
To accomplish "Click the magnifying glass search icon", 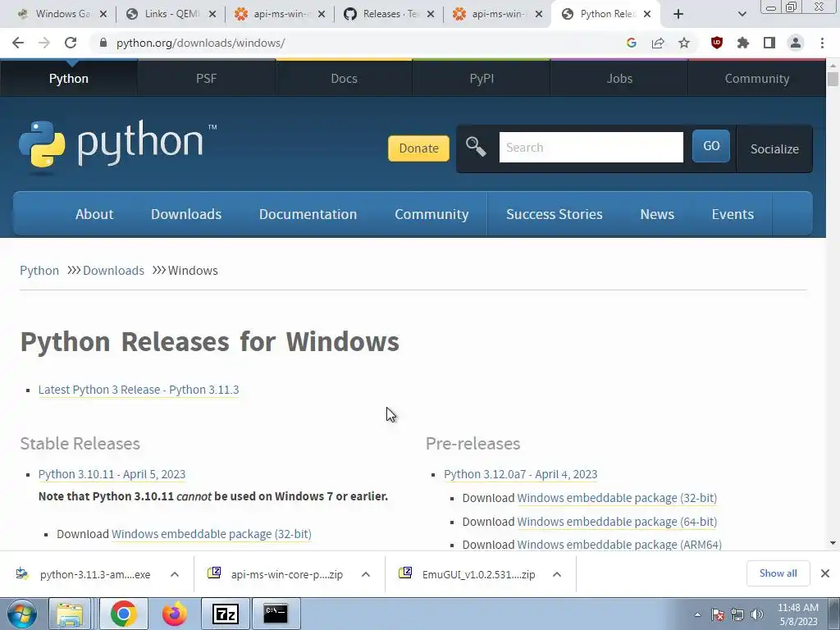I will click(x=476, y=147).
